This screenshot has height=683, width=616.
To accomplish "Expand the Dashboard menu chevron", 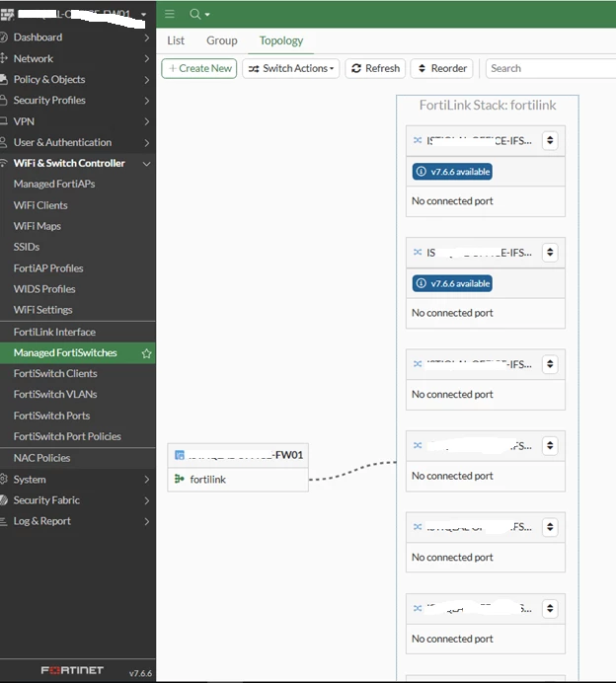I will pos(146,38).
